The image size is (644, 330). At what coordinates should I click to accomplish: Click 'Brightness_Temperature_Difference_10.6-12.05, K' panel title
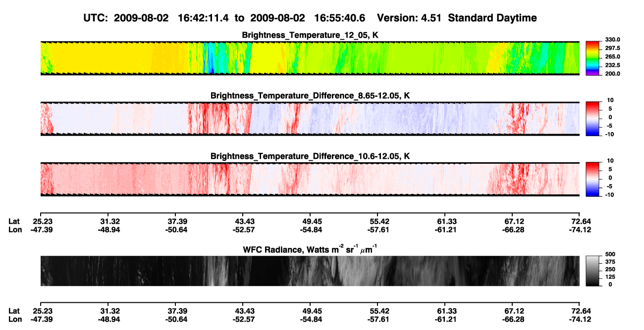click(311, 156)
